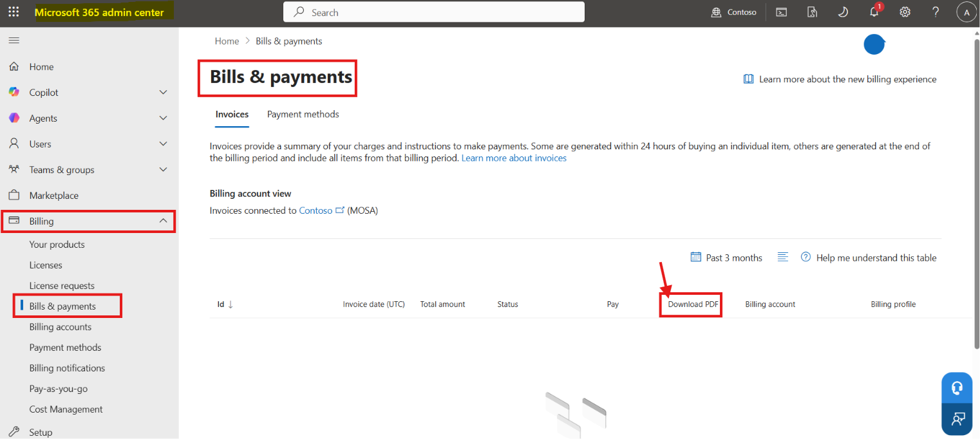Open Cost Management under Billing
The height and width of the screenshot is (439, 980).
click(x=66, y=409)
